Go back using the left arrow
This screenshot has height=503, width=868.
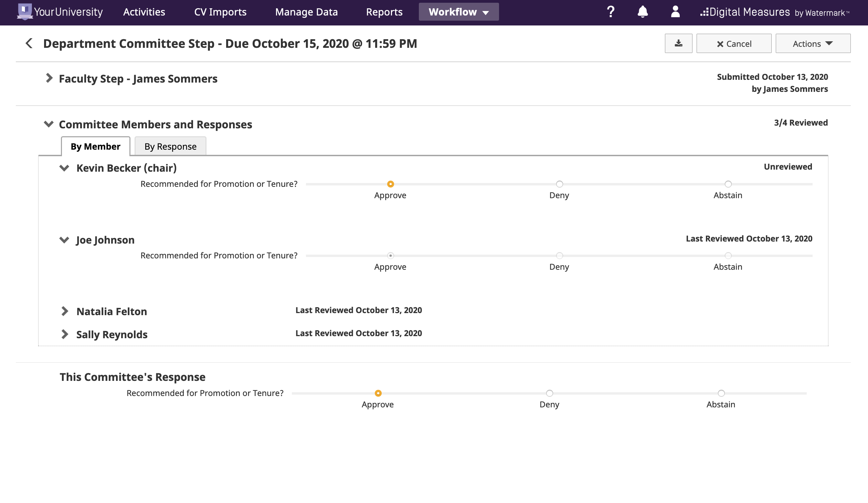pyautogui.click(x=29, y=43)
